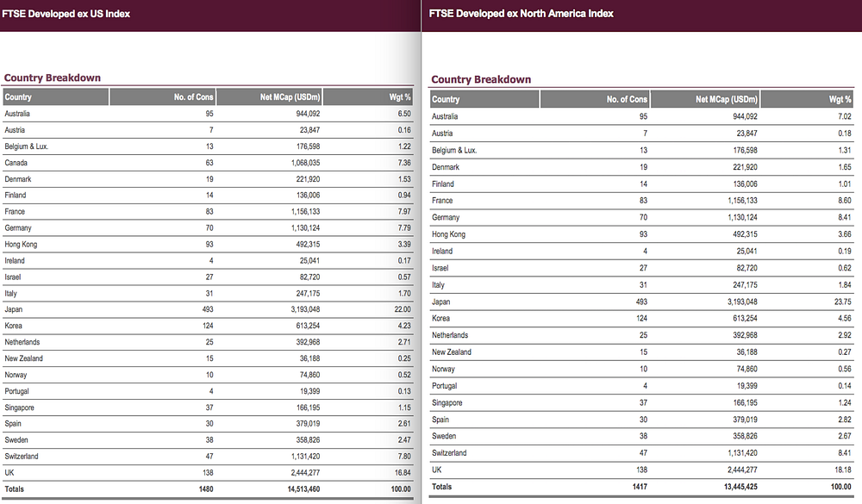Viewport: 862px width, 504px height.
Task: Select the left table Totals value 14,513,460
Action: tap(303, 489)
